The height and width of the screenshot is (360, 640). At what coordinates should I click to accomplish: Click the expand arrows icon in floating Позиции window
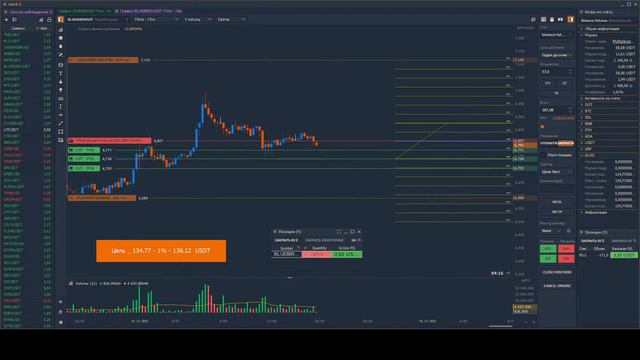pos(339,231)
